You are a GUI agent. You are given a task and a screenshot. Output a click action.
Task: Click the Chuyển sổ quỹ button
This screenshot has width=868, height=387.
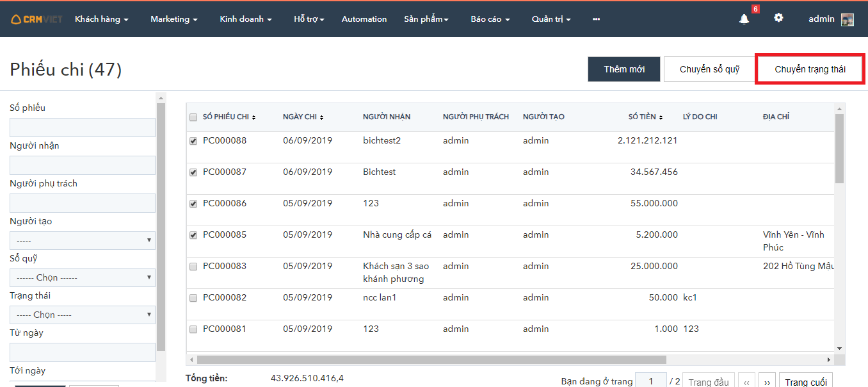tap(709, 69)
